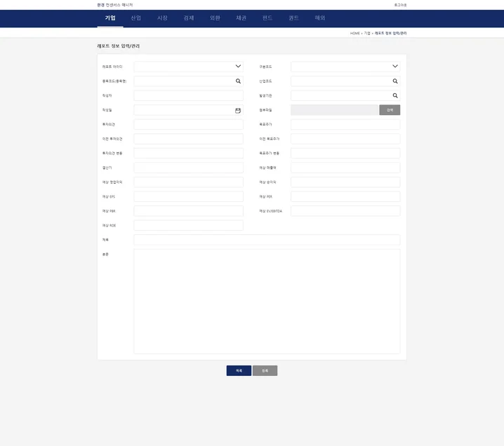The width and height of the screenshot is (504, 446).
Task: Click the 목표주가 input field
Action: (345, 124)
